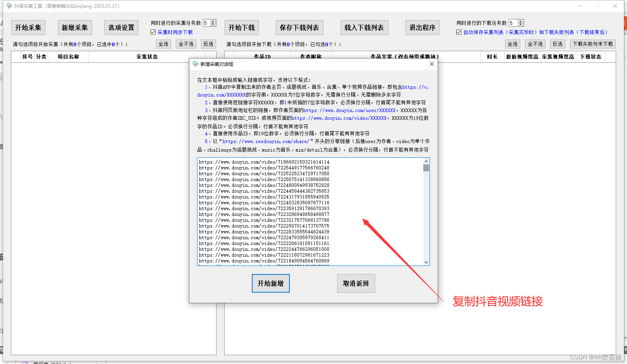Select the line ending 7186692150321614114

264,162
